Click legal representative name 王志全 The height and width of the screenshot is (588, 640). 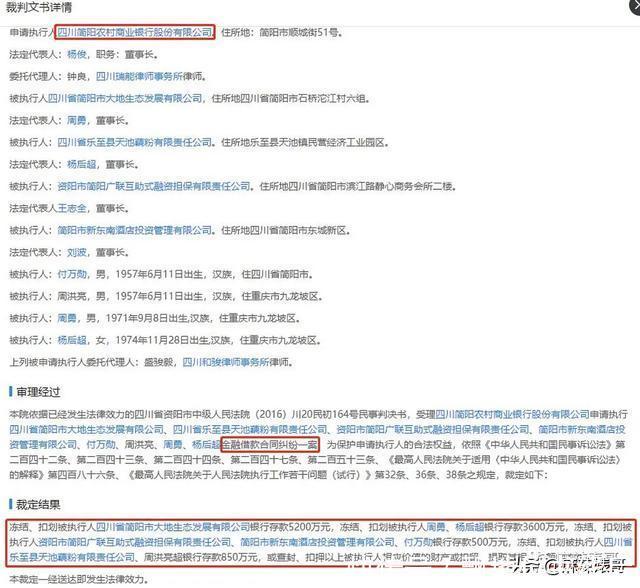[x=72, y=209]
